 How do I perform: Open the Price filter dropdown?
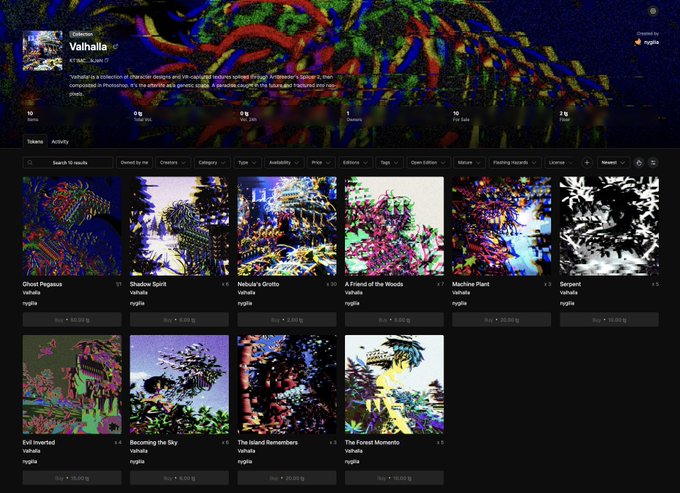click(321, 163)
